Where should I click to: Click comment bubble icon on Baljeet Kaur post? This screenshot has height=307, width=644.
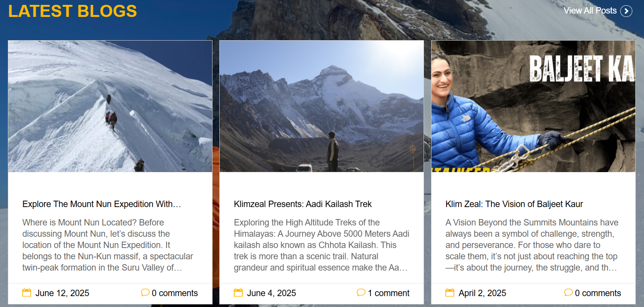tap(568, 292)
